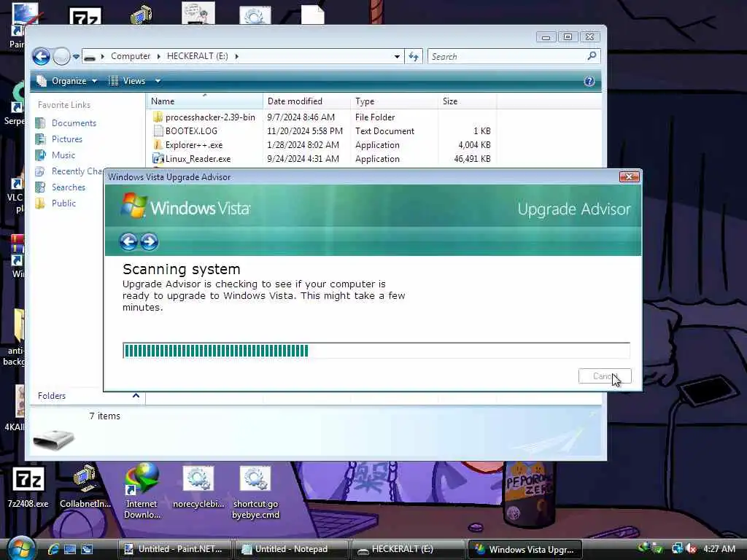Click the Back arrow in Upgrade Advisor
Image resolution: width=747 pixels, height=560 pixels.
128,241
